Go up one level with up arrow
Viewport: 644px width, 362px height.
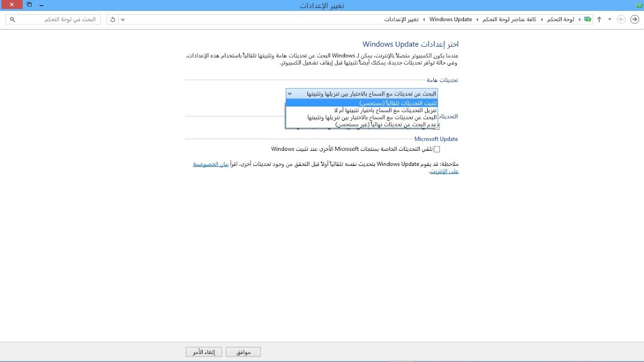tap(599, 19)
